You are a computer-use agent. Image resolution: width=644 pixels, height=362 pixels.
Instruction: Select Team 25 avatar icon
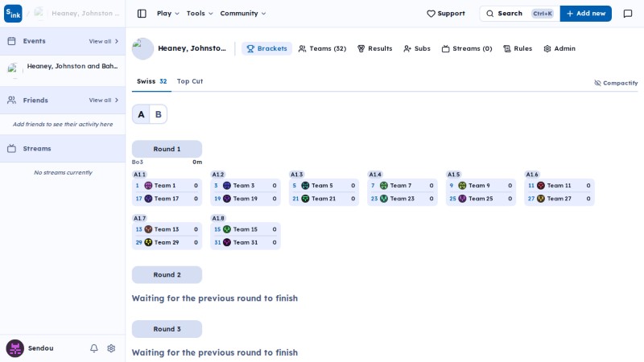[462, 199]
